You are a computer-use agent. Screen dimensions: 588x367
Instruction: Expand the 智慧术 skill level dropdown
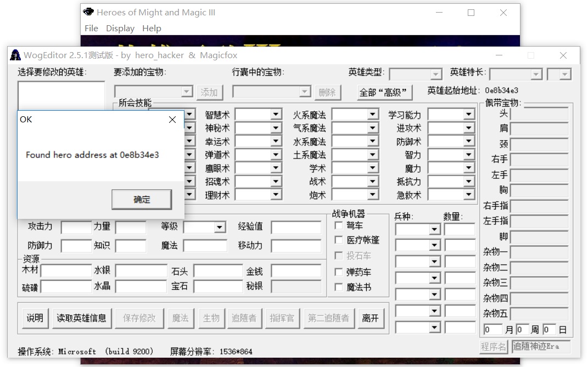276,114
